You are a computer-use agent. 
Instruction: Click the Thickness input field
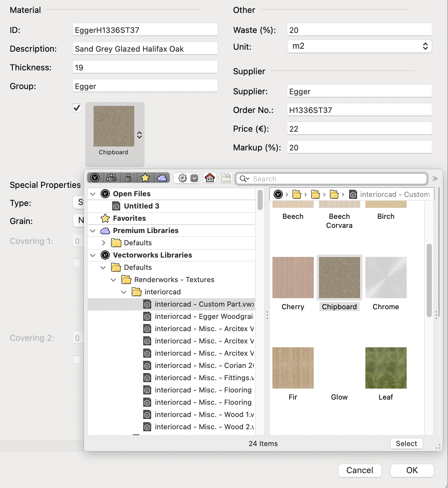(x=145, y=67)
